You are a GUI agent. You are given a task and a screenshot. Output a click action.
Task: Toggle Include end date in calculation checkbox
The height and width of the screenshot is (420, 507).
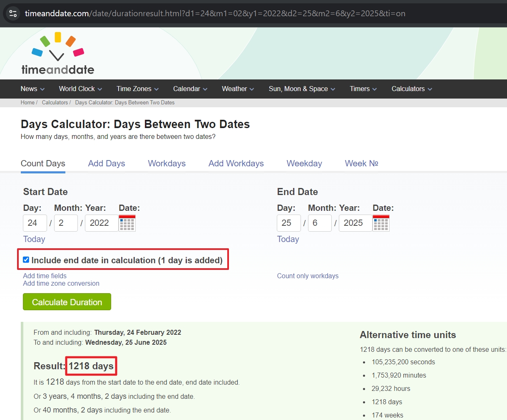coord(26,260)
